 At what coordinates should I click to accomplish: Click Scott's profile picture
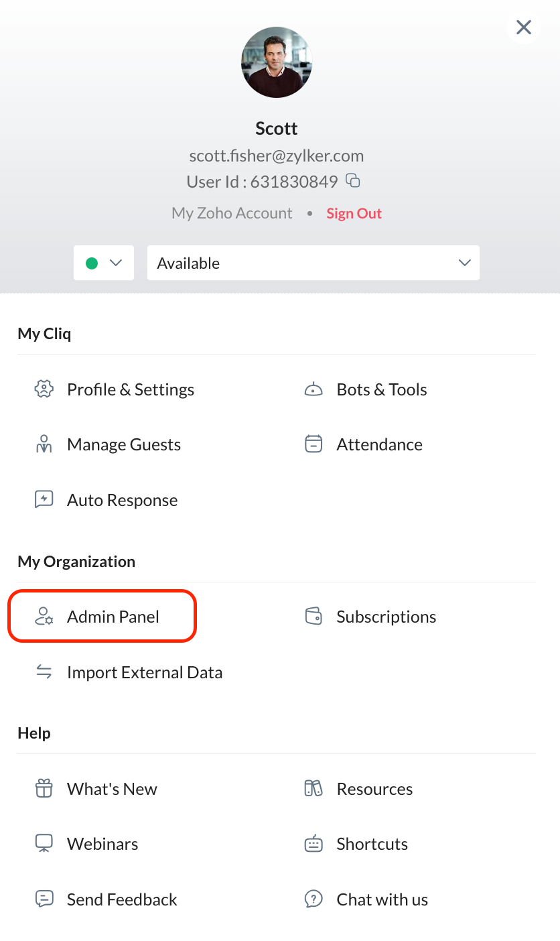pyautogui.click(x=277, y=62)
